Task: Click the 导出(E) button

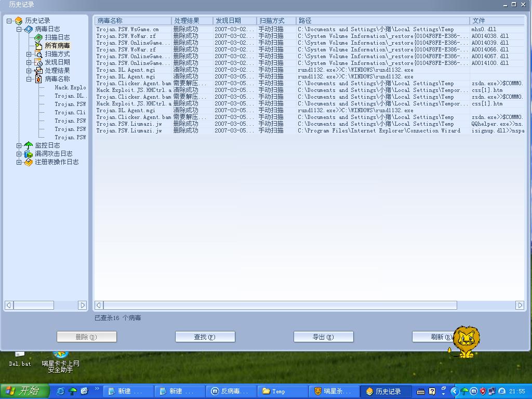Action: pos(323,337)
